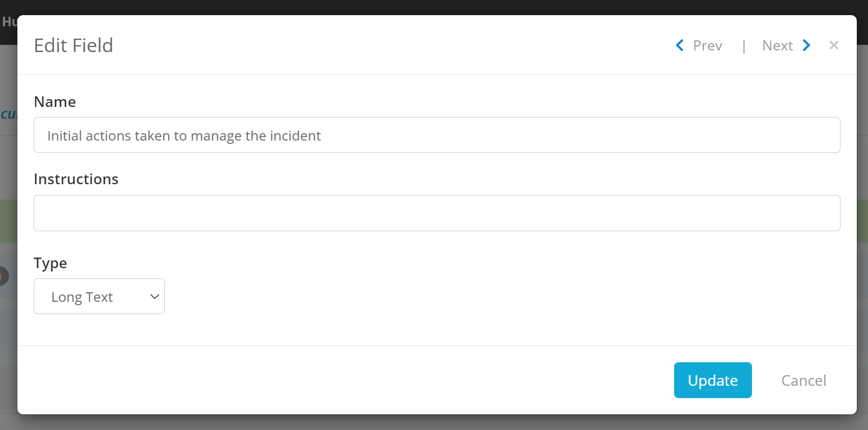Image resolution: width=868 pixels, height=430 pixels.
Task: Select the text about initial incident actions
Action: coord(184,135)
